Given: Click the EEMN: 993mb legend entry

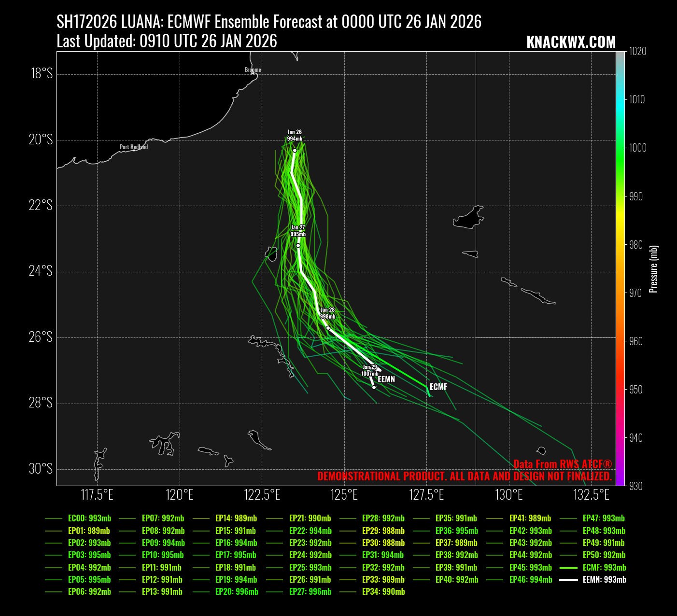Looking at the screenshot, I should 604,580.
